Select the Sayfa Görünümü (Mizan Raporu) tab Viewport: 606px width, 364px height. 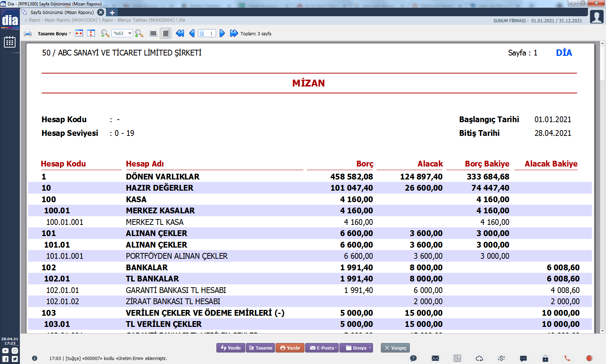click(x=62, y=12)
